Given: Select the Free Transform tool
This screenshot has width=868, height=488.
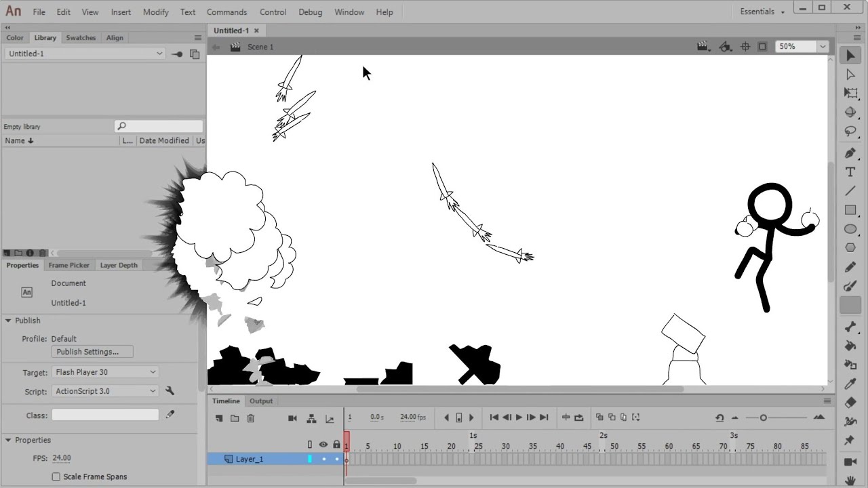Looking at the screenshot, I should point(850,94).
